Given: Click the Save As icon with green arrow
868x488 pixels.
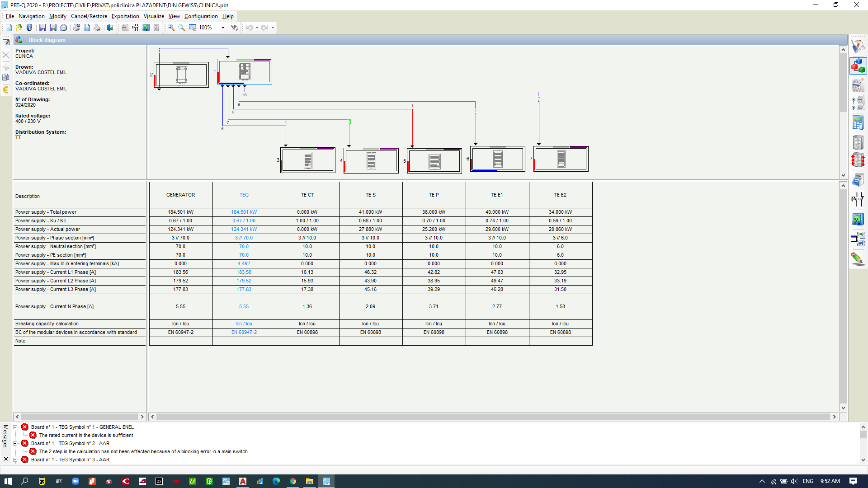Looking at the screenshot, I should (53, 28).
